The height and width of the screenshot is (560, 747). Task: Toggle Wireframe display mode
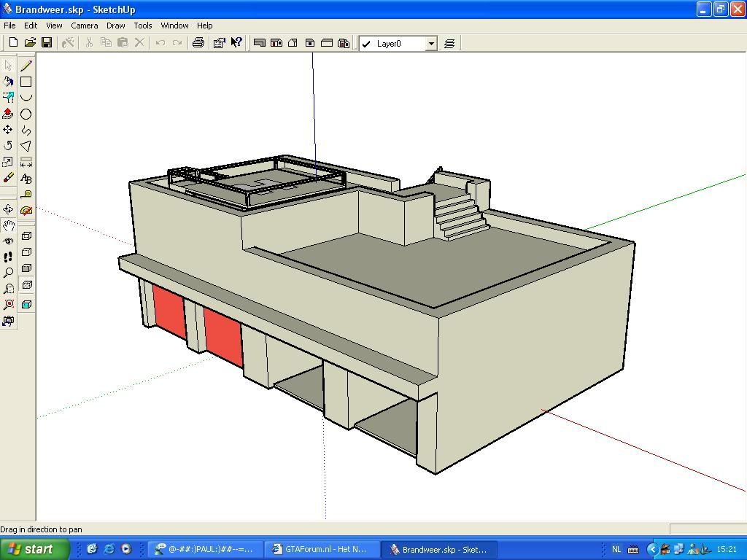click(27, 236)
